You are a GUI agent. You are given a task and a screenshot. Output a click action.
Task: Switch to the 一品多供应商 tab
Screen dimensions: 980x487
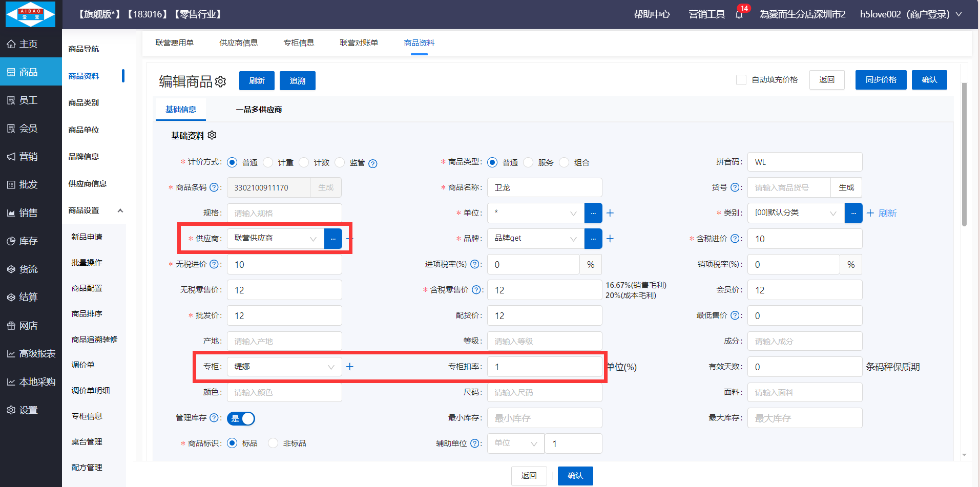pos(259,110)
